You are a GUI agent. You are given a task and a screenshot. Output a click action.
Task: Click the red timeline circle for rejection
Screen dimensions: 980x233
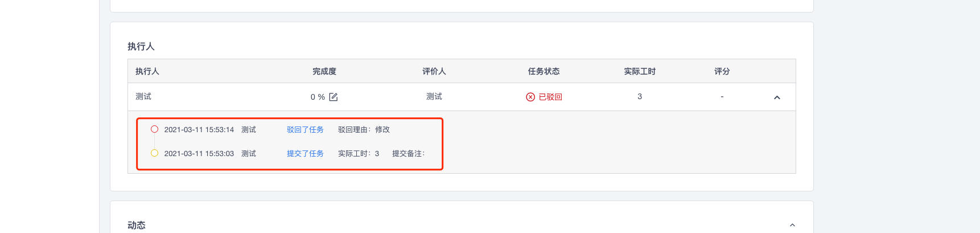pos(154,129)
